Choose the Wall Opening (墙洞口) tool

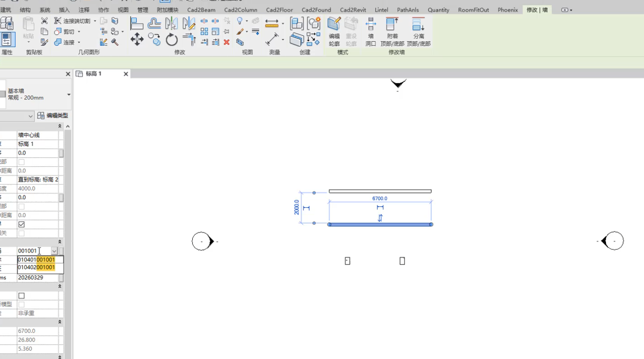[371, 31]
